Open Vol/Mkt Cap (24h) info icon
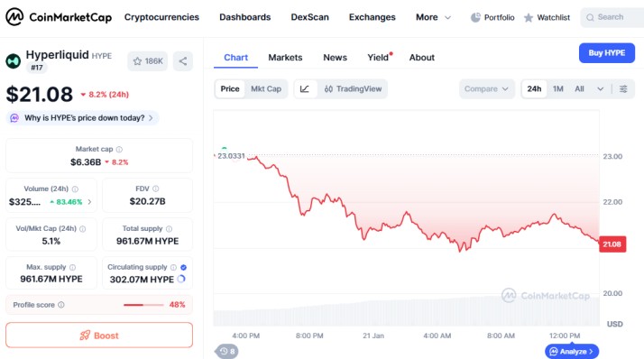 tap(83, 229)
